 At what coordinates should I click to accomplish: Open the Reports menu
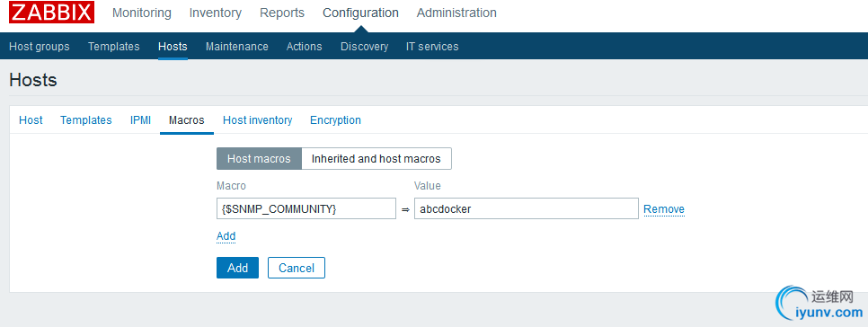coord(282,13)
